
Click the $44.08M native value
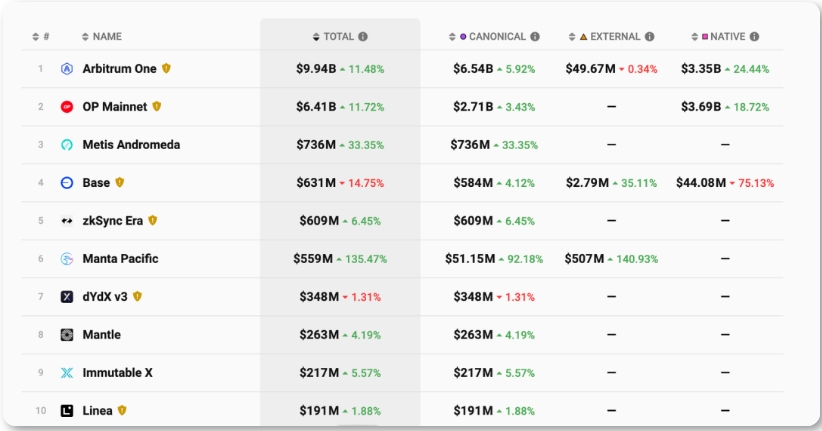701,183
